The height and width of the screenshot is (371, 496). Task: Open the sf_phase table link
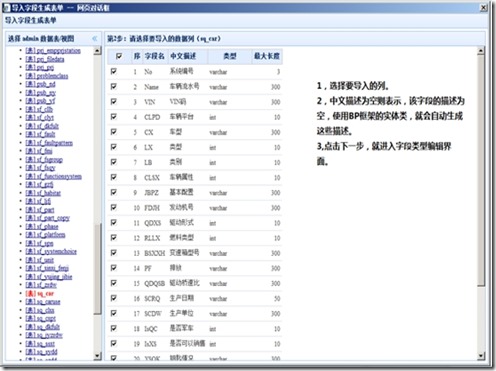42,226
